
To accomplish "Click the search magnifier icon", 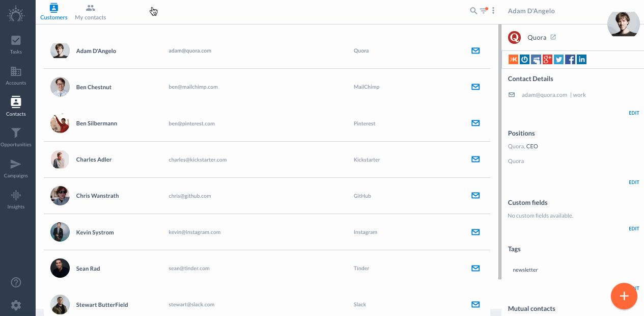I will 473,11.
